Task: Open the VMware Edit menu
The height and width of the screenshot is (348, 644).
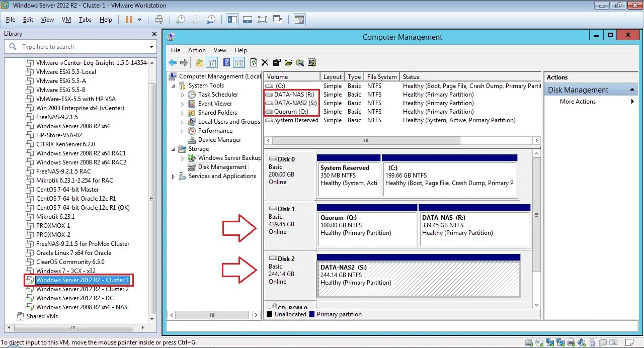Action: pyautogui.click(x=28, y=20)
